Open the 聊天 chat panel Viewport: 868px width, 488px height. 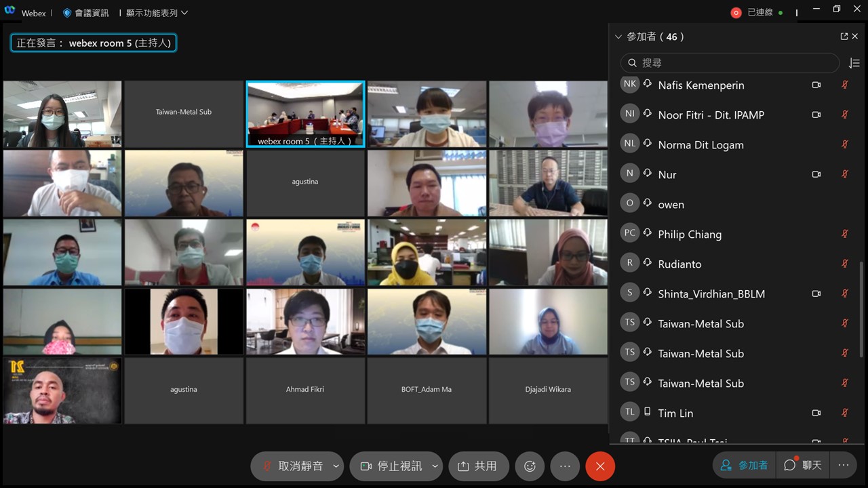[x=803, y=465]
